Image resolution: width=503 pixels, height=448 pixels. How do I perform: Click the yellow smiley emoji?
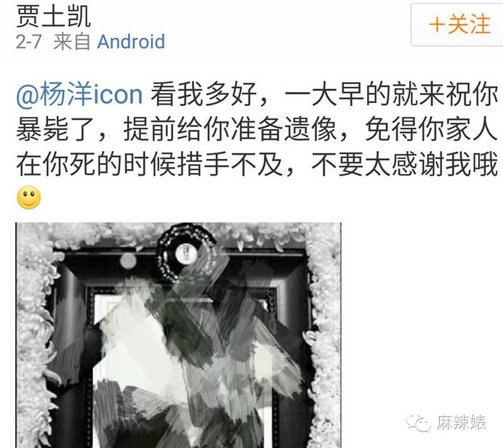tap(29, 197)
